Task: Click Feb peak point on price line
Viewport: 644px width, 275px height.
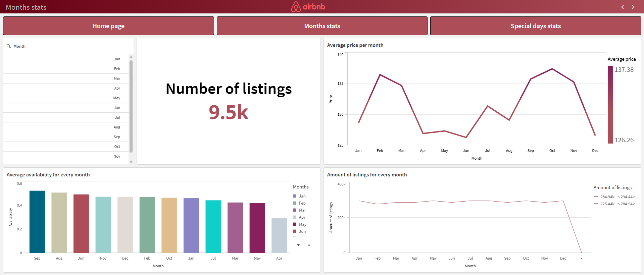Action: (380, 74)
